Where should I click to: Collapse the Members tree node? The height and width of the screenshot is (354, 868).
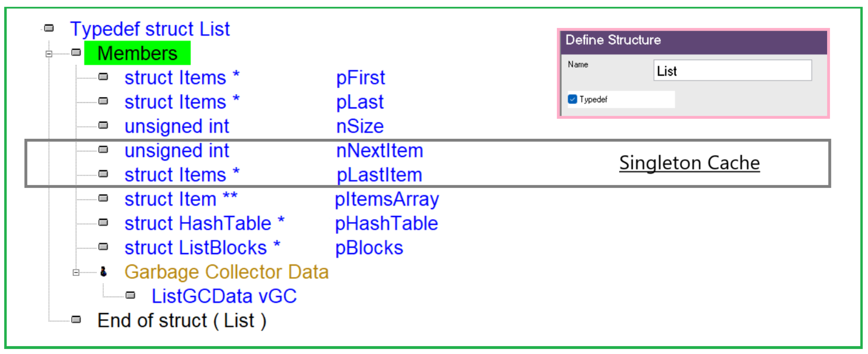tap(49, 54)
